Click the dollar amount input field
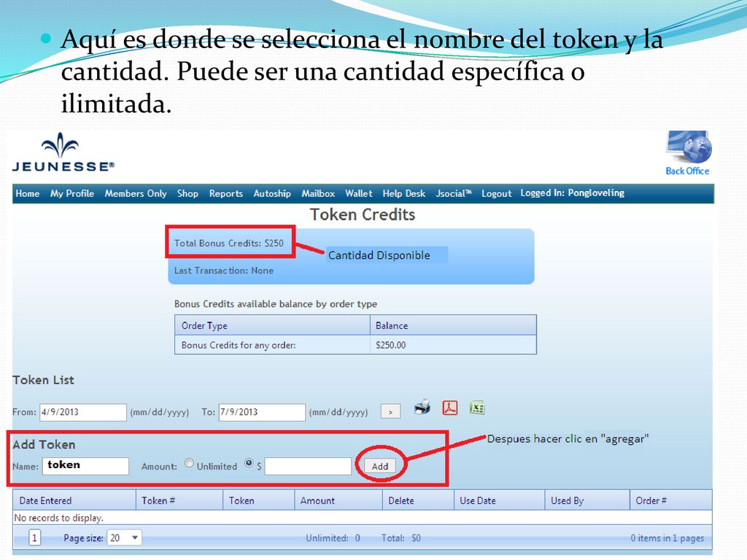 pos(308,466)
